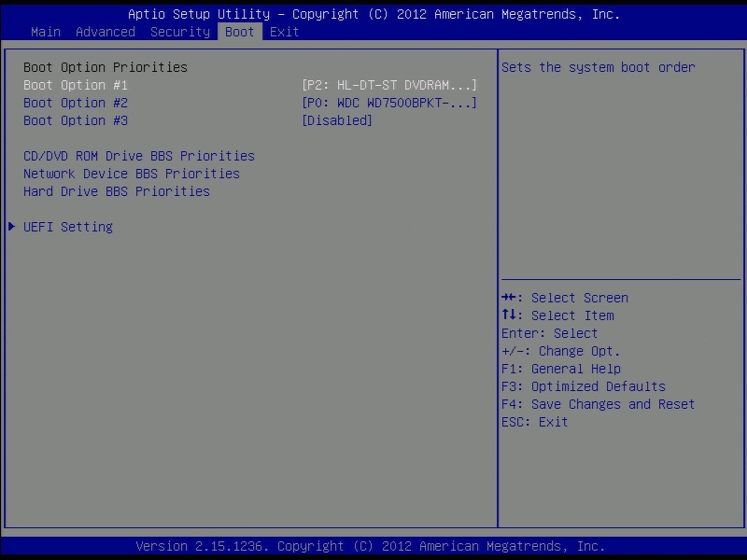The image size is (747, 560).
Task: Select the Boot Option #3 label
Action: [76, 120]
